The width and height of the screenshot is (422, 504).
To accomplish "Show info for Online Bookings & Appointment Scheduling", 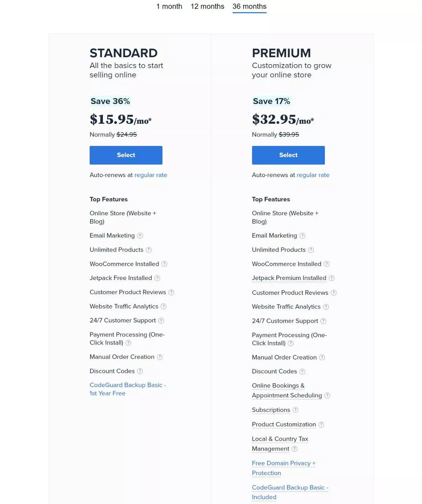I will [x=327, y=396].
